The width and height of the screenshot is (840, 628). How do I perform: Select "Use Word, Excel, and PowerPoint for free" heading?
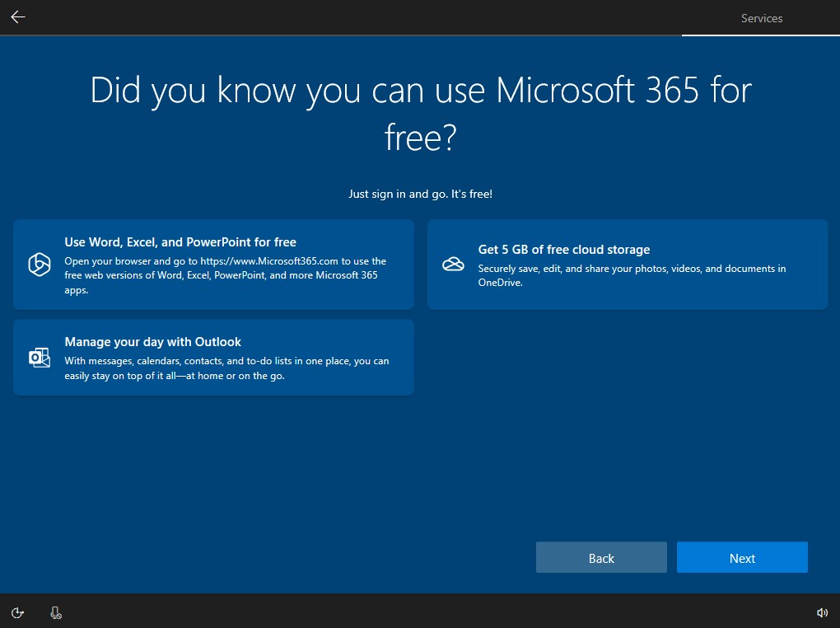click(x=180, y=241)
